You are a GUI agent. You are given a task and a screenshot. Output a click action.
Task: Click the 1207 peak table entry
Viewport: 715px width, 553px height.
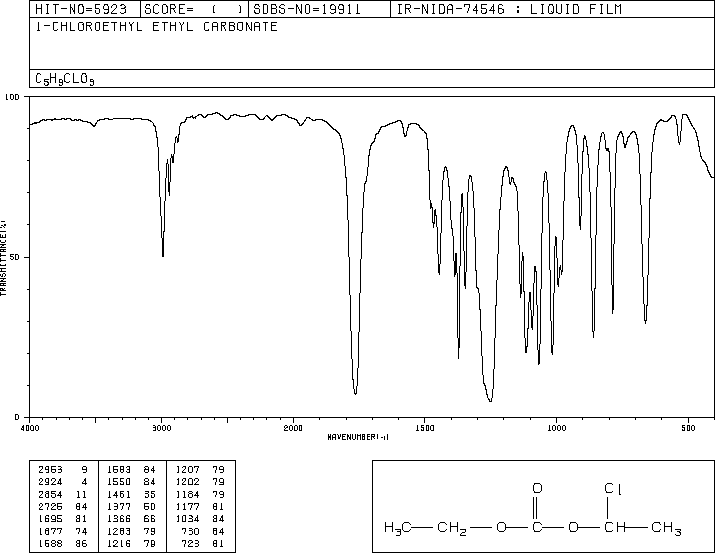tap(187, 470)
